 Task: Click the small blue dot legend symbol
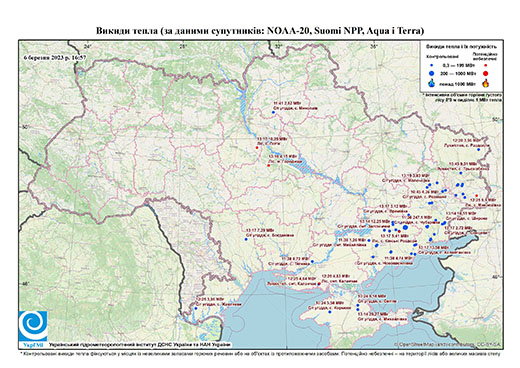(x=432, y=65)
